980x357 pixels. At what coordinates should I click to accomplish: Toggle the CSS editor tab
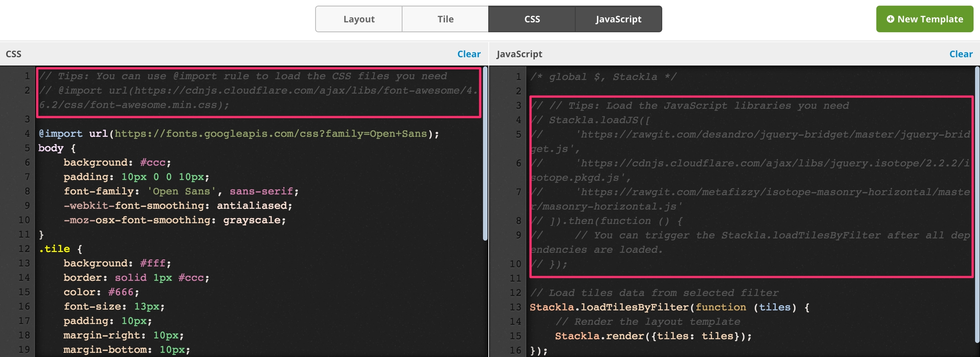(532, 19)
